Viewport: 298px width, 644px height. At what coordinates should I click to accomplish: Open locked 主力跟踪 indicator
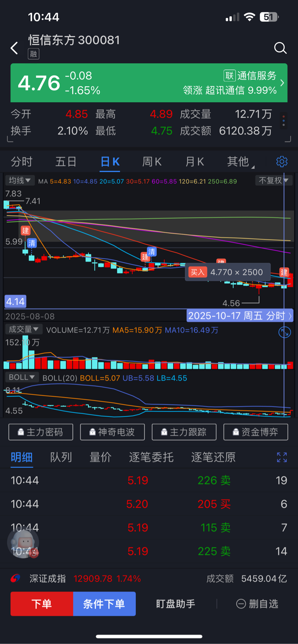coord(184,432)
